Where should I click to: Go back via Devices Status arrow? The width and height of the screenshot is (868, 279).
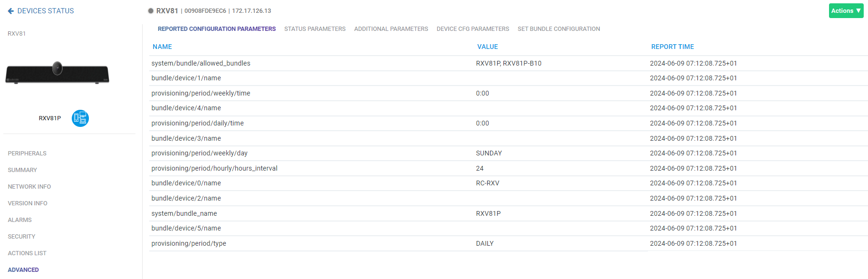[x=10, y=11]
